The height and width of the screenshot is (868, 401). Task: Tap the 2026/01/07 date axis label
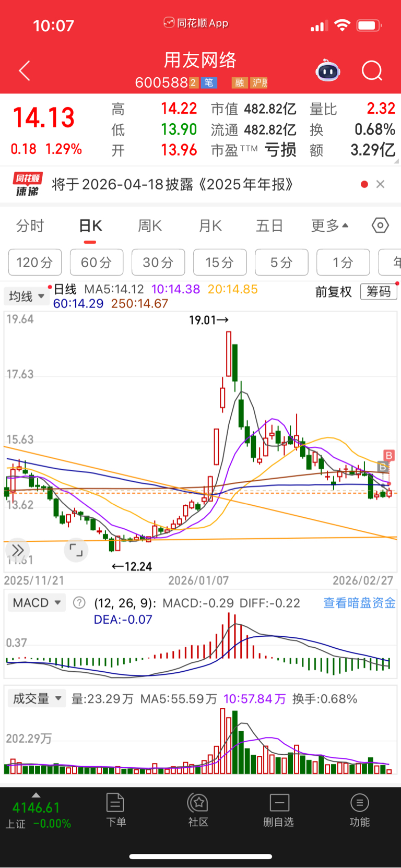[x=198, y=580]
